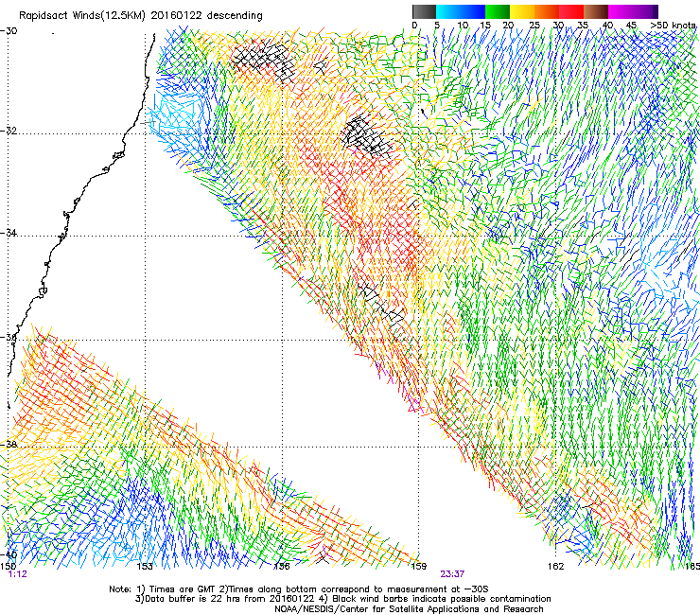Click the magenta 40–45 knots legend swatch

(621, 11)
